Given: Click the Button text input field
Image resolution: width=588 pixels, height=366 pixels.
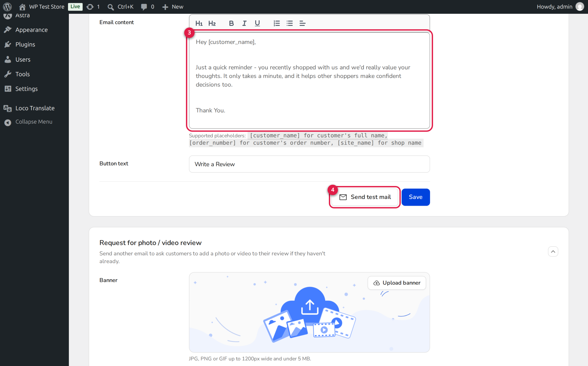Looking at the screenshot, I should tap(309, 164).
